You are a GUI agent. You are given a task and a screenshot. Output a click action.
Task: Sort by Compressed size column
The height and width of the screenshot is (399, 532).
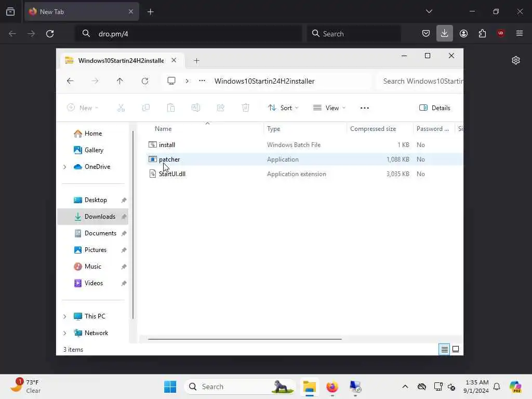pos(373,129)
